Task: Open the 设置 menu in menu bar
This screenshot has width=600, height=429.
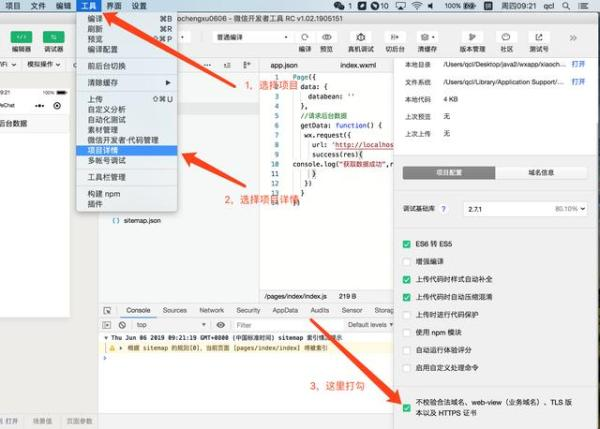Action: tap(139, 6)
